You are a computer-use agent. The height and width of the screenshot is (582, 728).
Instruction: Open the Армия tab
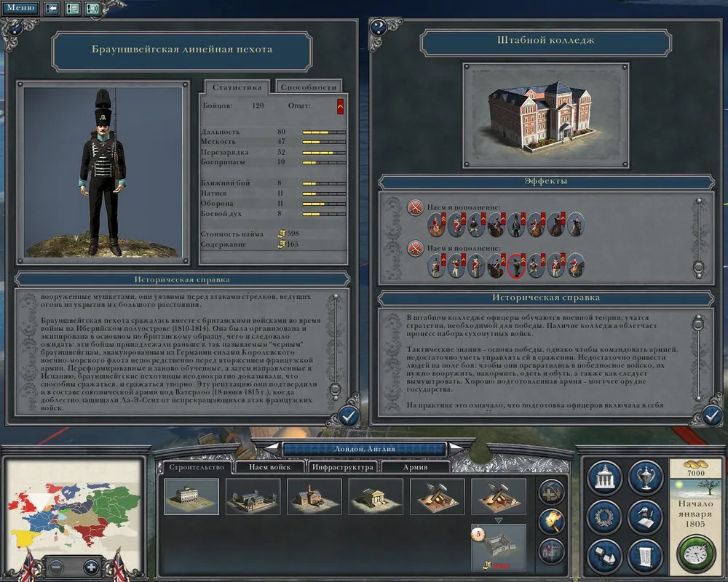point(415,467)
